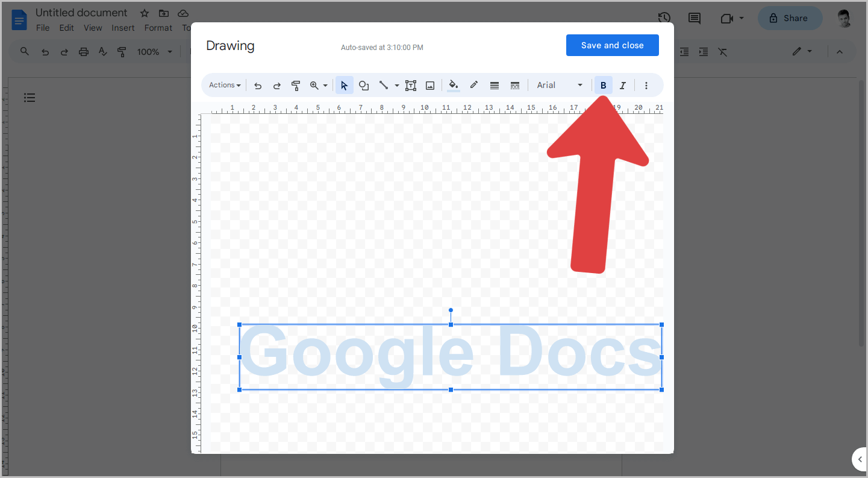The image size is (868, 478).
Task: Open the Edit menu
Action: pos(67,28)
